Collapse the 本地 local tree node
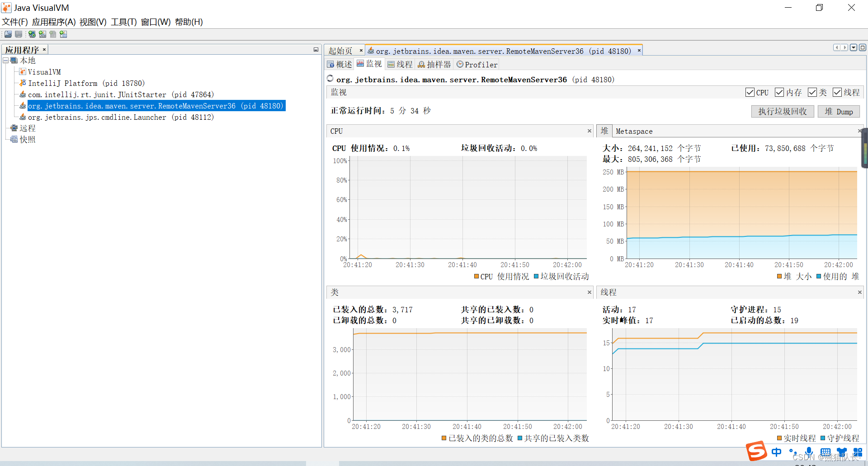 6,61
